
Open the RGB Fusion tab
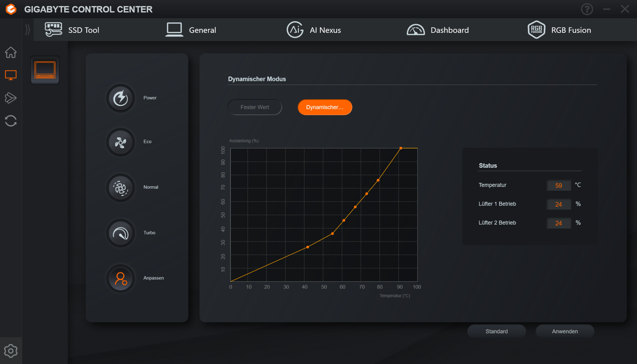559,30
